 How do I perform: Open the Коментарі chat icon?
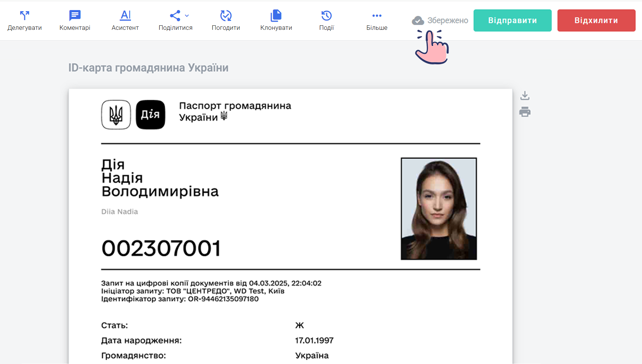75,15
